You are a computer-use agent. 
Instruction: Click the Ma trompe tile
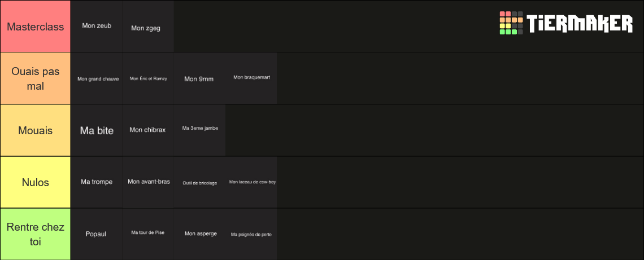click(97, 182)
